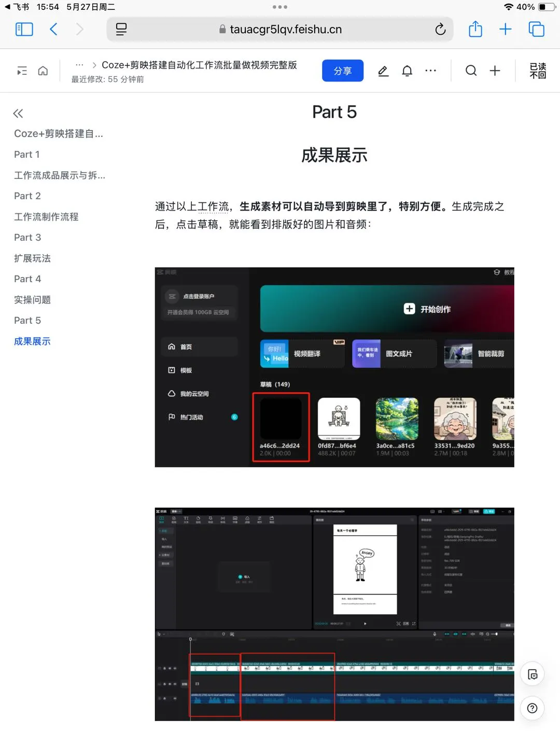The height and width of the screenshot is (747, 560).
Task: Open notifications via the bell icon
Action: (x=407, y=71)
